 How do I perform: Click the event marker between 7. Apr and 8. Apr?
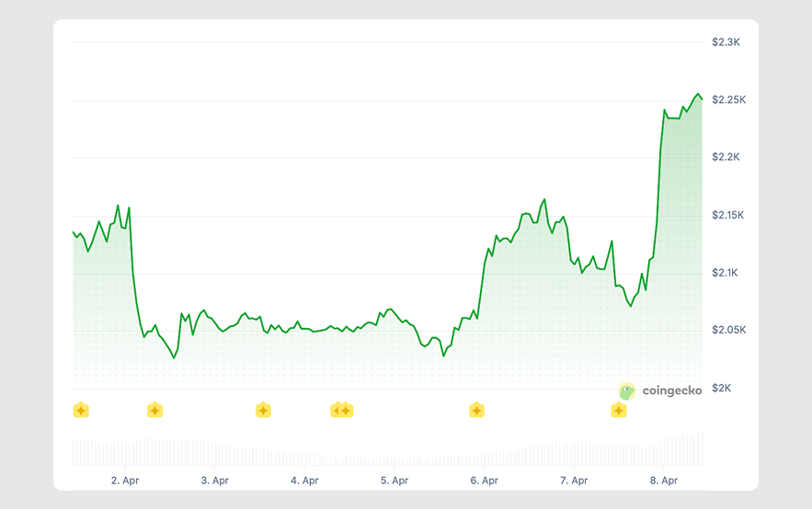(619, 410)
